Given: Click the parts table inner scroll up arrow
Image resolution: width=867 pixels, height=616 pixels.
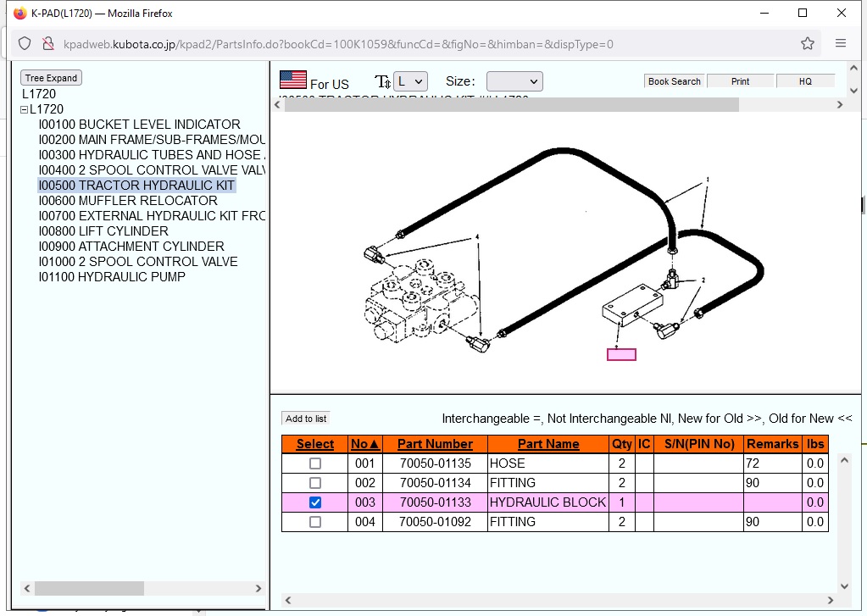Looking at the screenshot, I should (x=844, y=460).
